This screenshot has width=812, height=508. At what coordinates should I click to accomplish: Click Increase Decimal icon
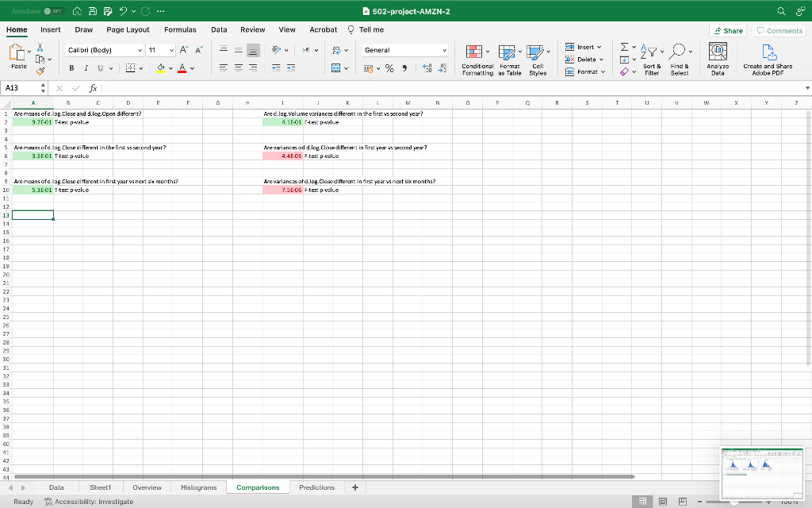point(427,68)
